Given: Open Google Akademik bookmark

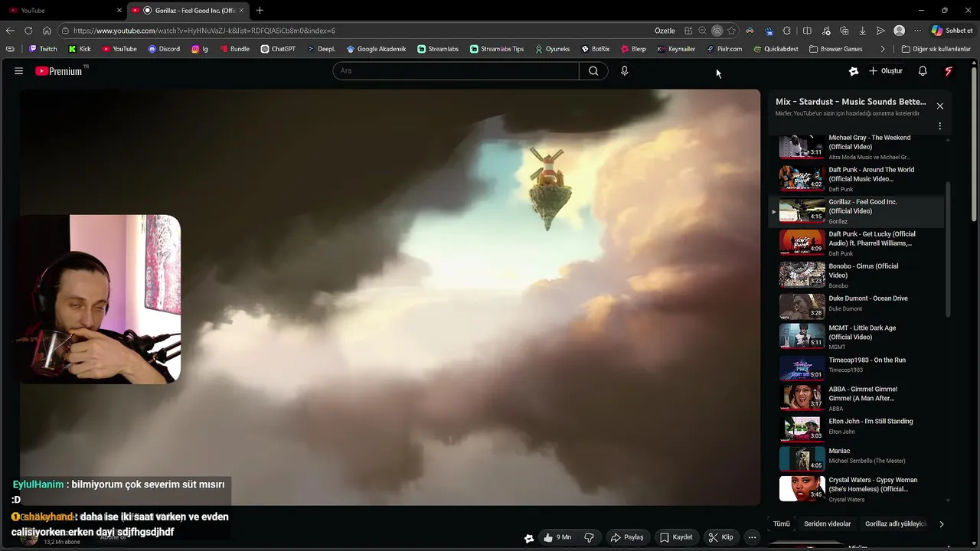Looking at the screenshot, I should pyautogui.click(x=376, y=49).
